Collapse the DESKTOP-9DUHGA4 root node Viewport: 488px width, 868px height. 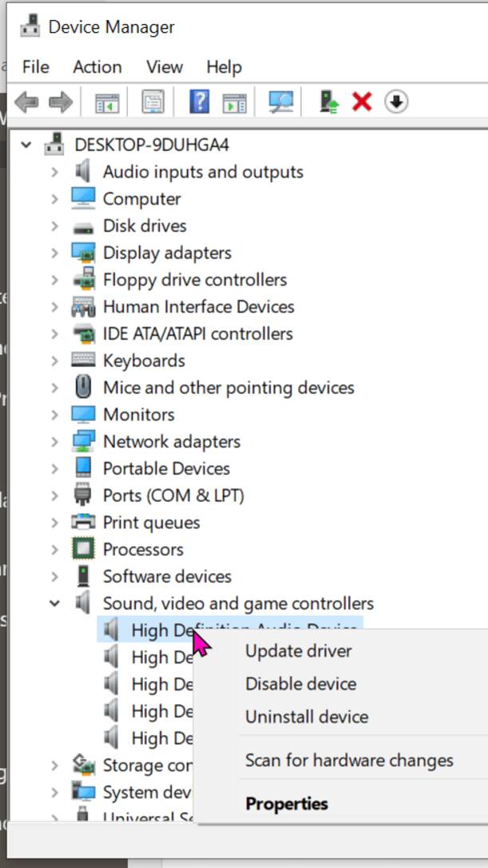click(x=27, y=145)
